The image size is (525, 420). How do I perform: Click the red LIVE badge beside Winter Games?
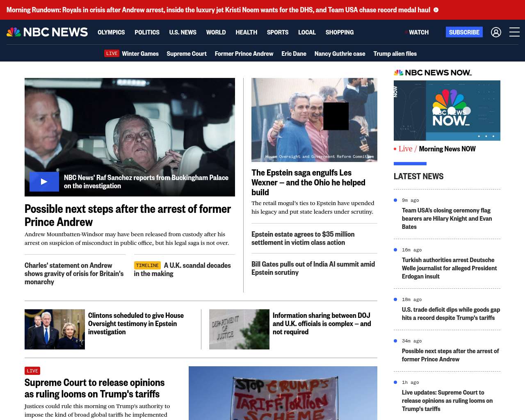coord(112,53)
